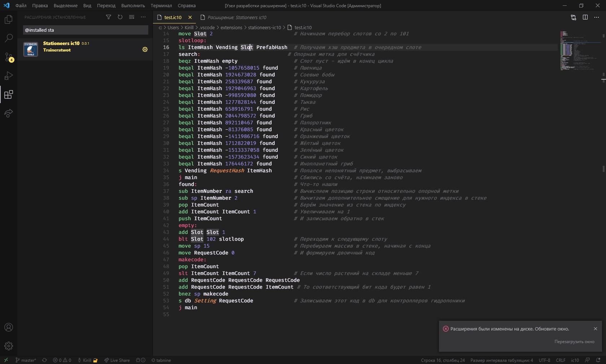Screen dimensions: 606x364
Task: Open the Extensions view icon
Action: [9, 94]
